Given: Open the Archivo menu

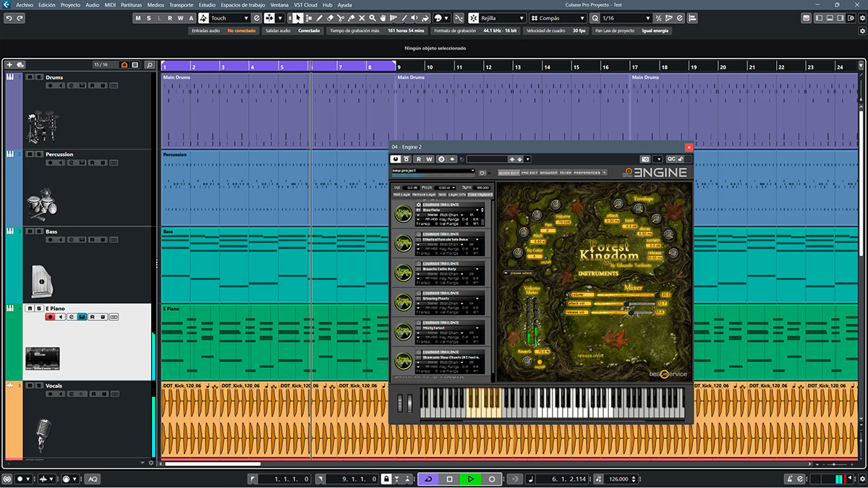Looking at the screenshot, I should click(25, 4).
